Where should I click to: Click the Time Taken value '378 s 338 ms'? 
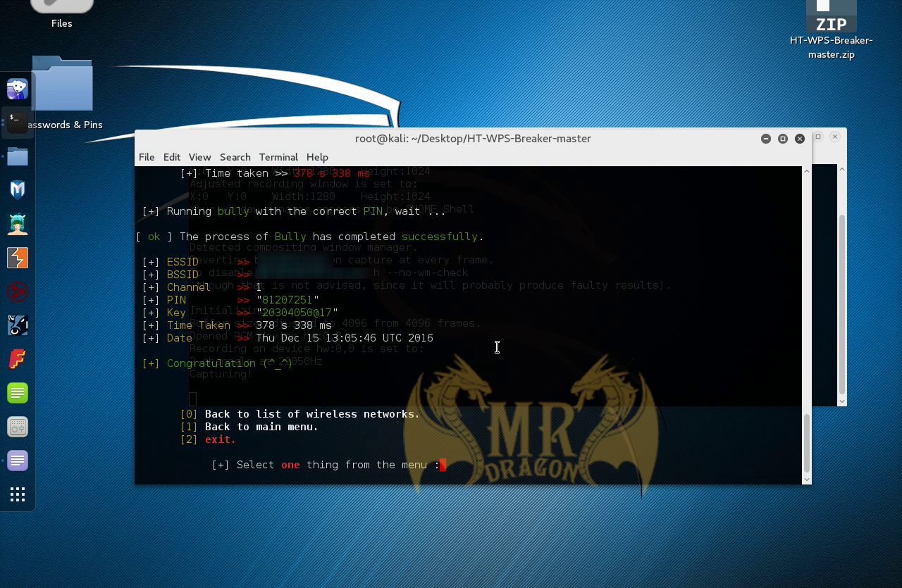click(294, 325)
